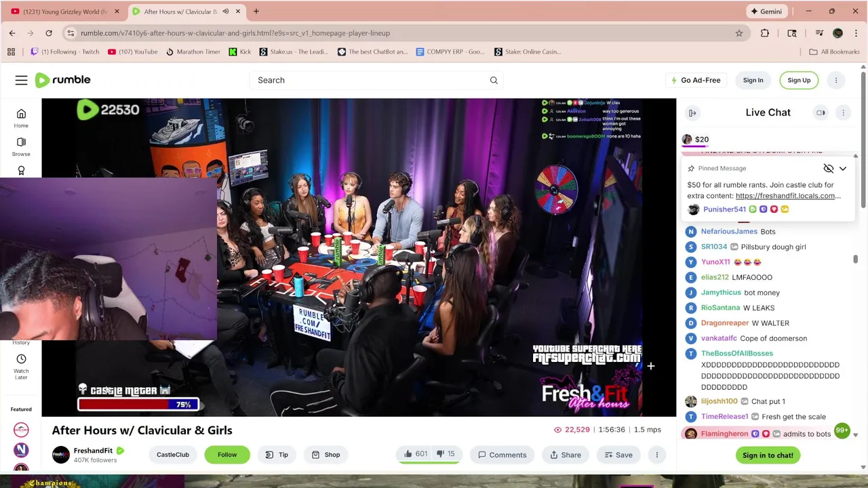
Task: Open the Browse sidebar icon
Action: click(21, 146)
